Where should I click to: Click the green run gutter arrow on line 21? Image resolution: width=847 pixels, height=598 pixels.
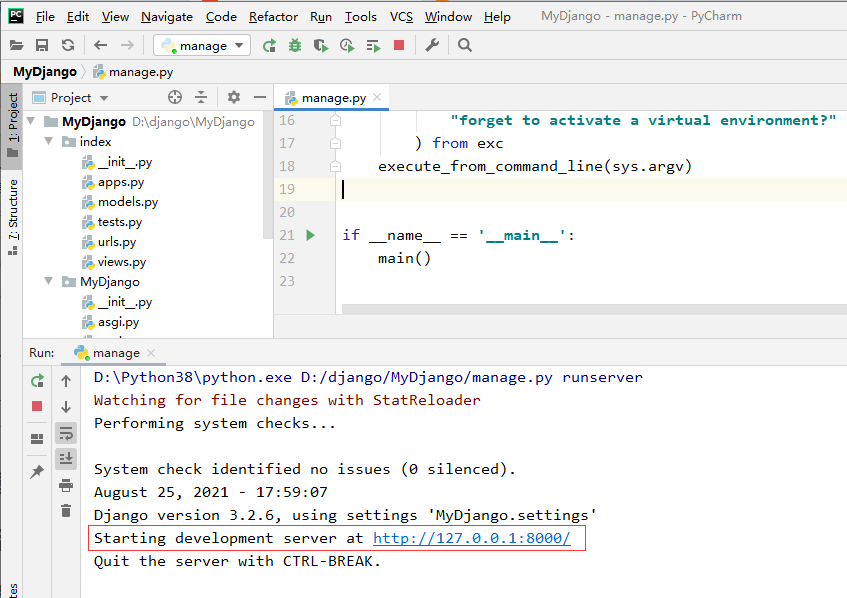pos(311,235)
